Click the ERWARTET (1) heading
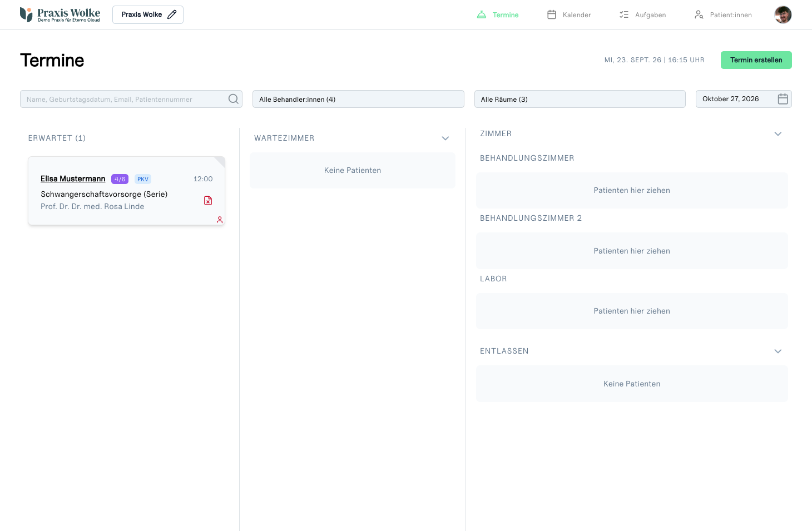The image size is (812, 531). [57, 138]
